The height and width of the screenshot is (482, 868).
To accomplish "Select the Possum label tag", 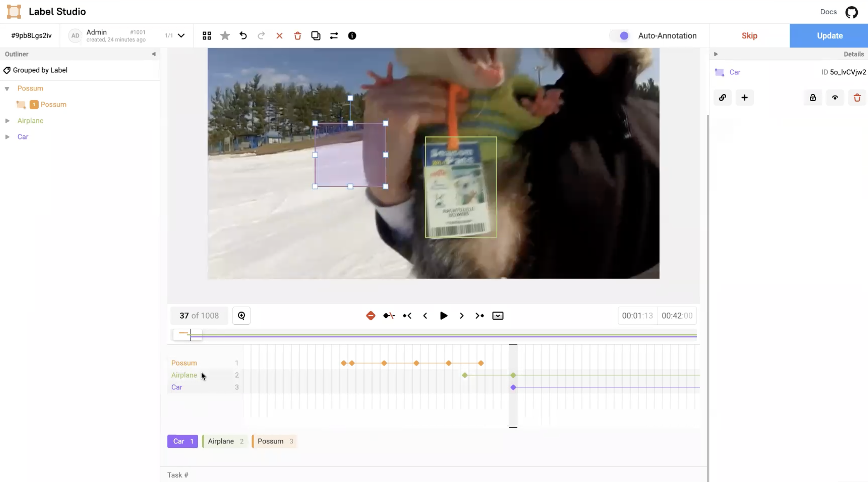I will point(274,441).
